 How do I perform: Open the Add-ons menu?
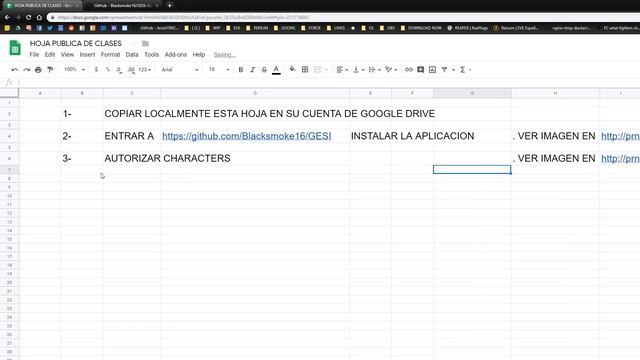[x=176, y=55]
